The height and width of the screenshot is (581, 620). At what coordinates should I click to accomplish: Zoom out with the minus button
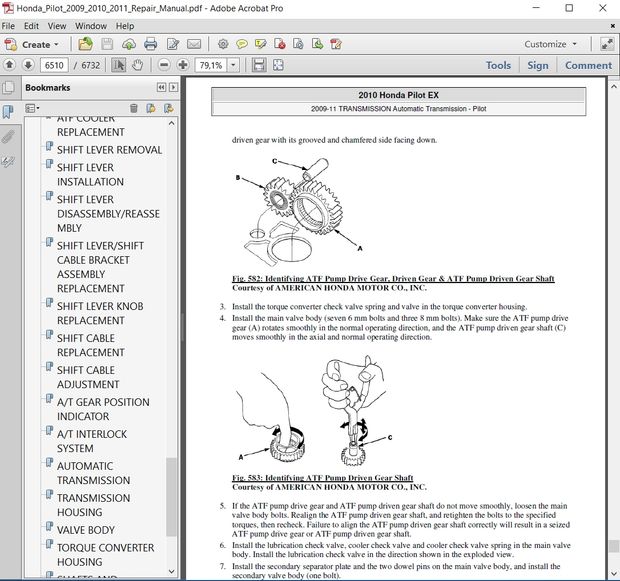tap(164, 65)
